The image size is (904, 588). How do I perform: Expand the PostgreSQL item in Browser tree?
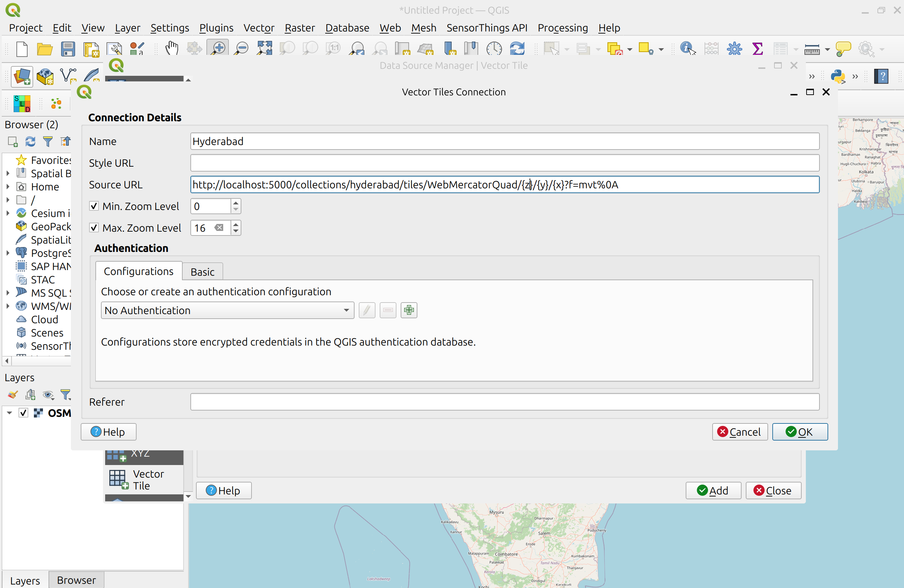(8, 253)
